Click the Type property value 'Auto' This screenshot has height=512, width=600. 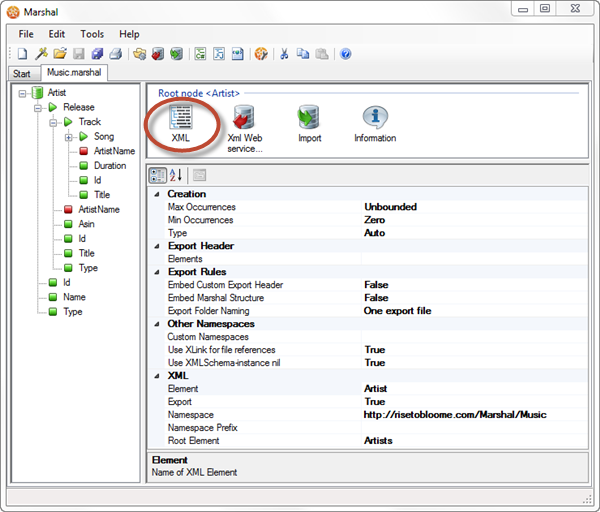click(375, 233)
